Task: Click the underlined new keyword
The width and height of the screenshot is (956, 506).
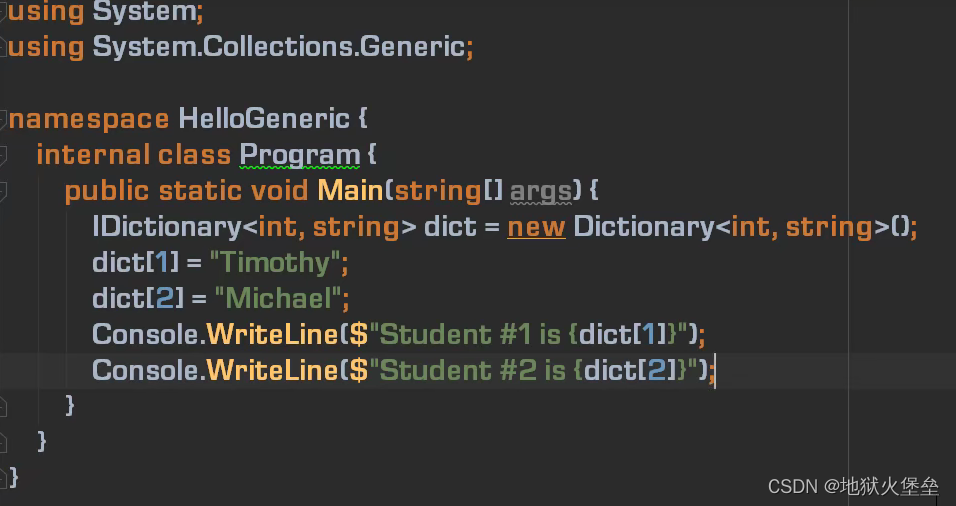Action: 537,227
